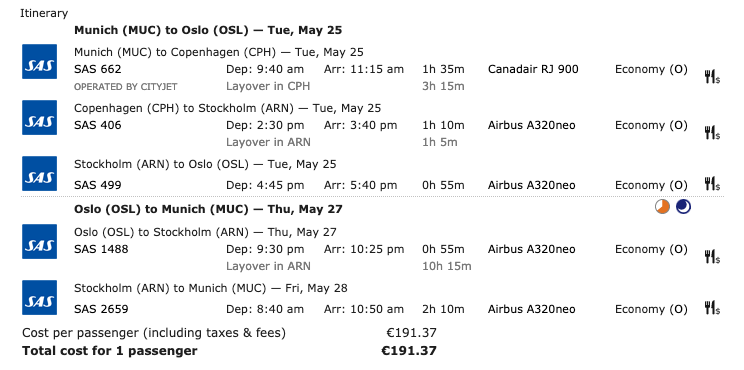Click the paid meal icon for SAS 1488
This screenshot has width=744, height=370.
pyautogui.click(x=712, y=257)
